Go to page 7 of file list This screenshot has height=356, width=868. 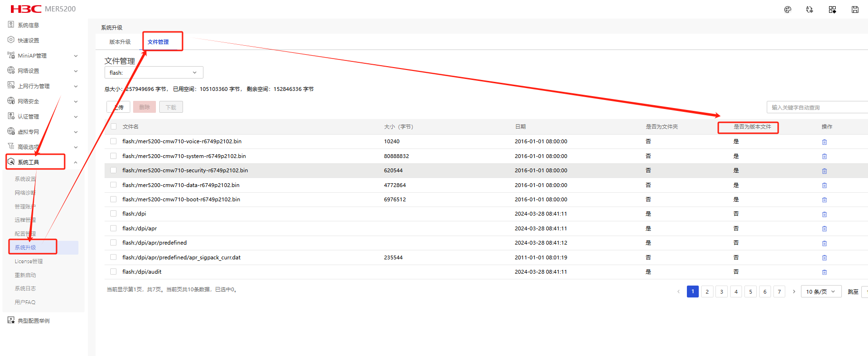780,291
